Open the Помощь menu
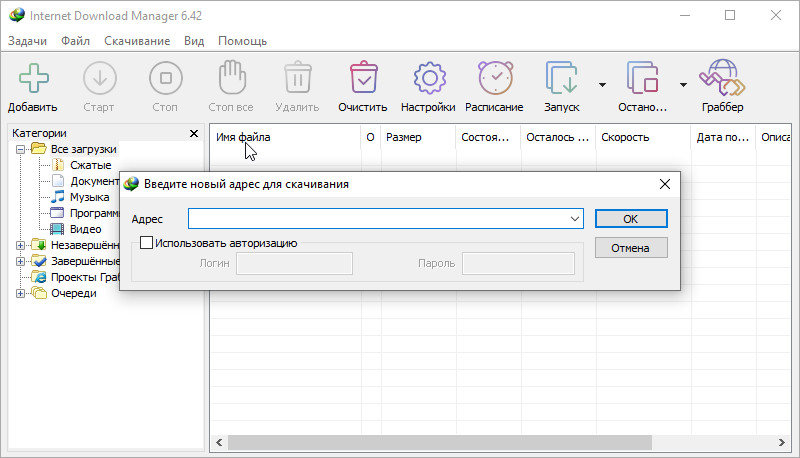Image resolution: width=800 pixels, height=458 pixels. (x=242, y=41)
